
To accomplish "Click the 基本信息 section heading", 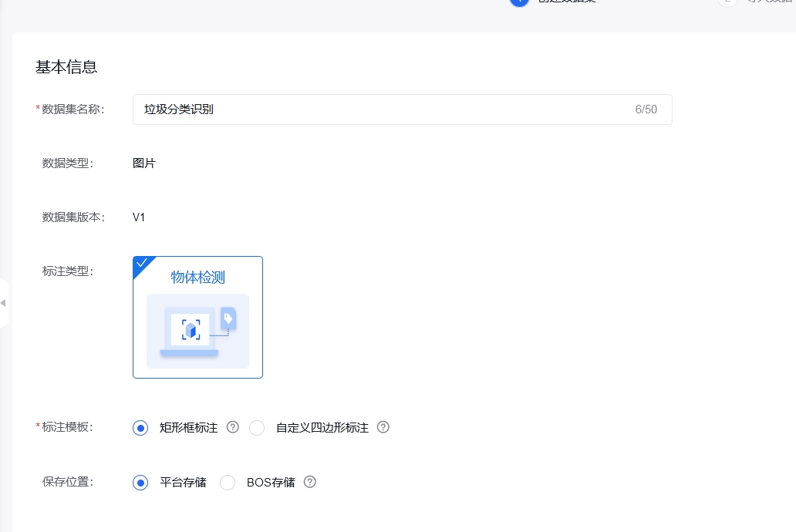I will pyautogui.click(x=66, y=67).
